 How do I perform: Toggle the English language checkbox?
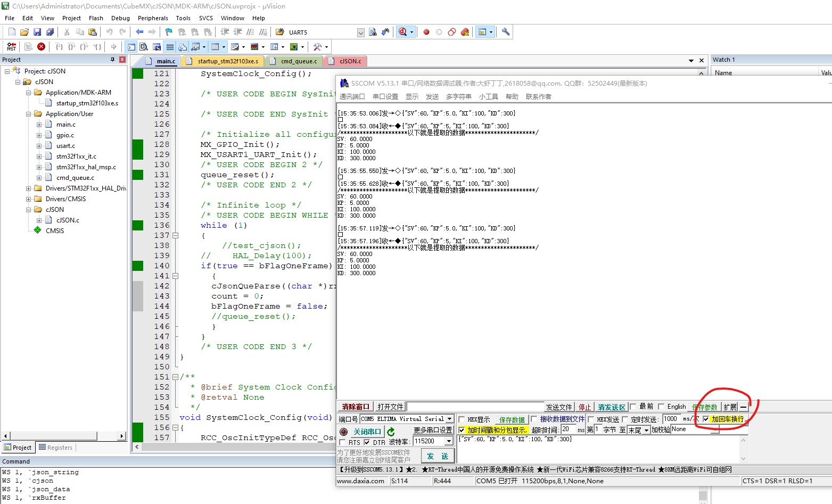point(661,407)
